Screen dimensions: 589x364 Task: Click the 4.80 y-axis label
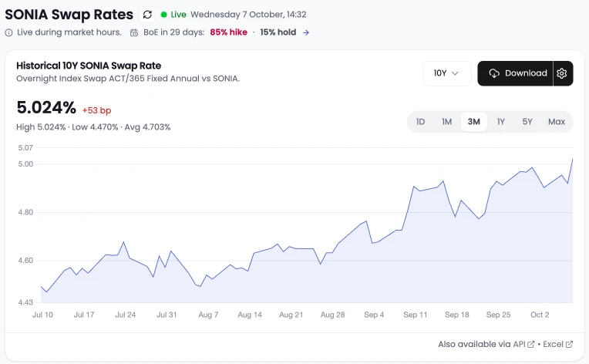pos(25,212)
